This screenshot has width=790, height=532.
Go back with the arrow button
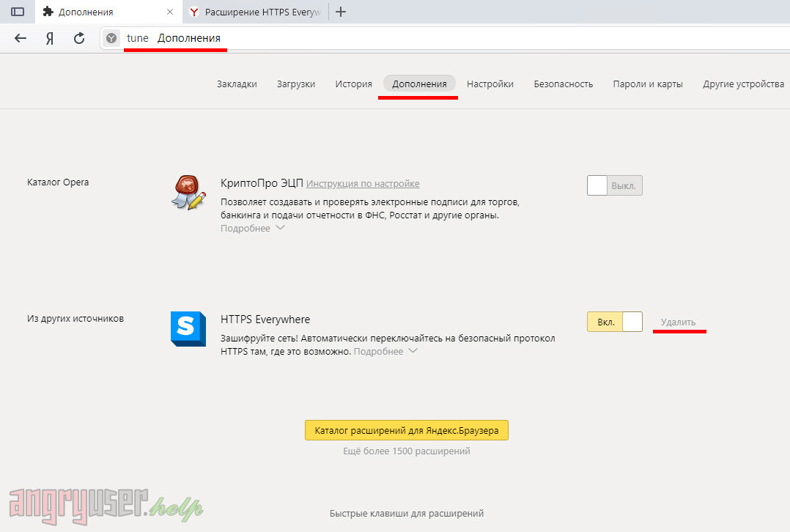(x=21, y=38)
